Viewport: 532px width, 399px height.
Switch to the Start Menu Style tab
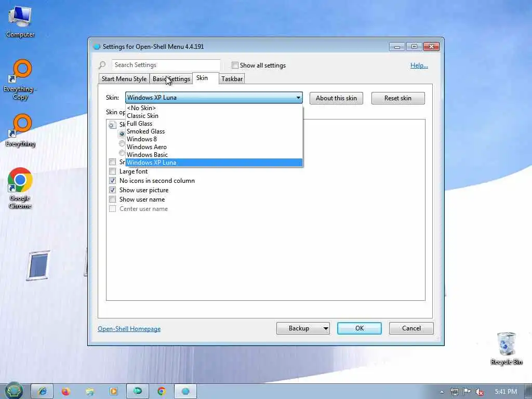pyautogui.click(x=124, y=79)
